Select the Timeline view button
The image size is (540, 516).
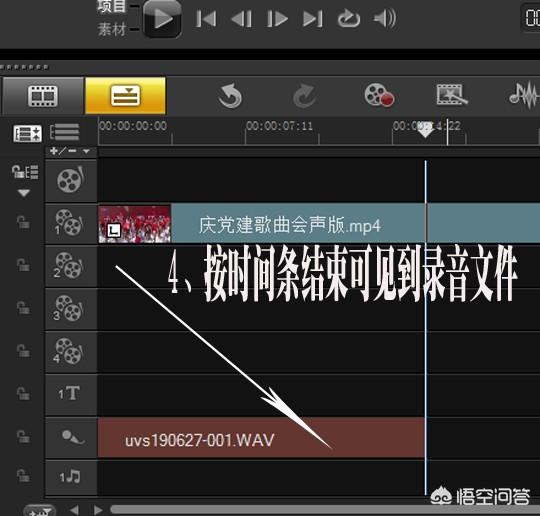click(x=125, y=96)
